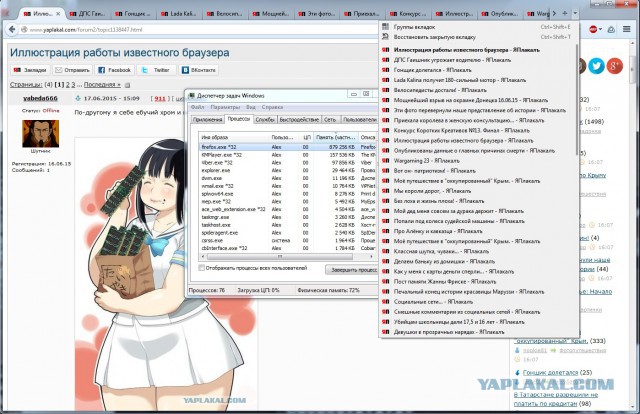
Task: Select the firefox.exe *32 process row
Action: pyautogui.click(x=288, y=147)
